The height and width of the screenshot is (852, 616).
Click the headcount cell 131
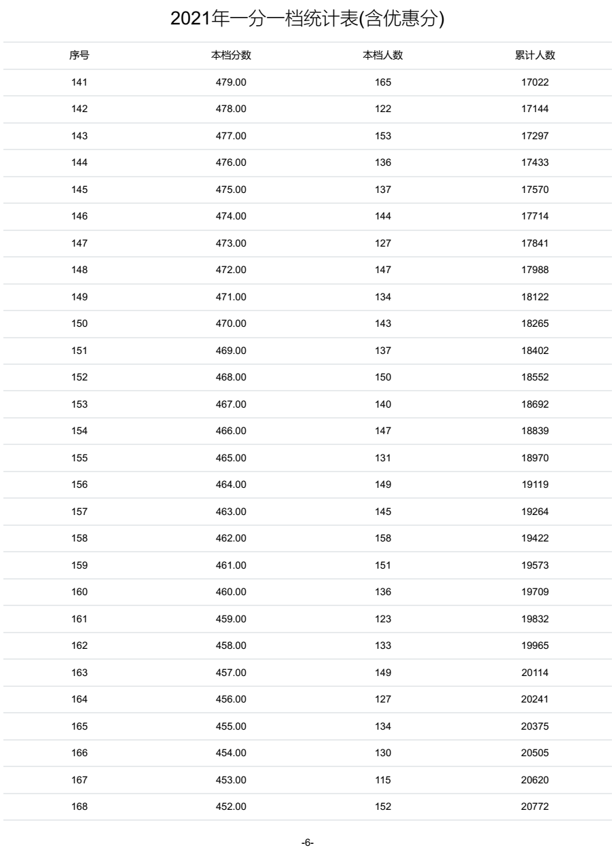pos(383,458)
